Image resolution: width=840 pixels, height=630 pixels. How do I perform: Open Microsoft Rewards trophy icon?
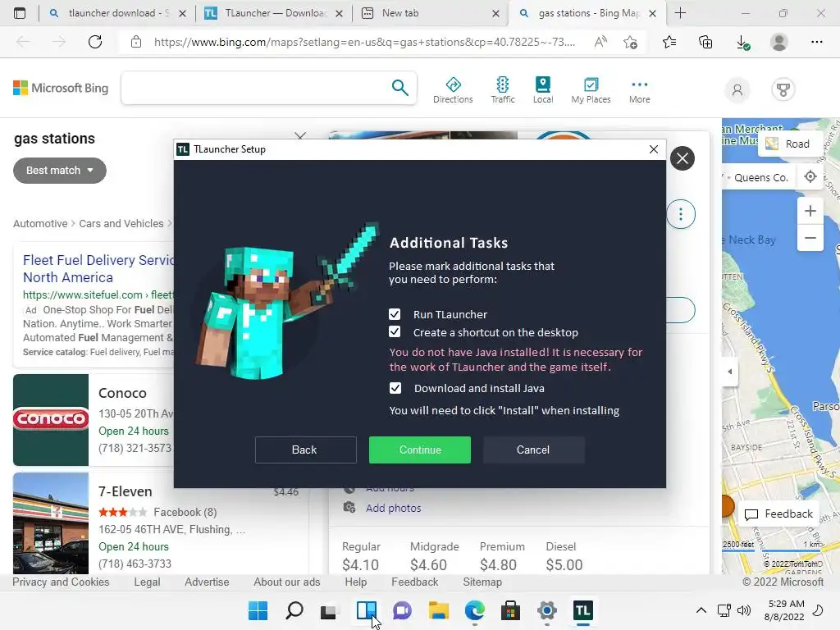coord(783,89)
